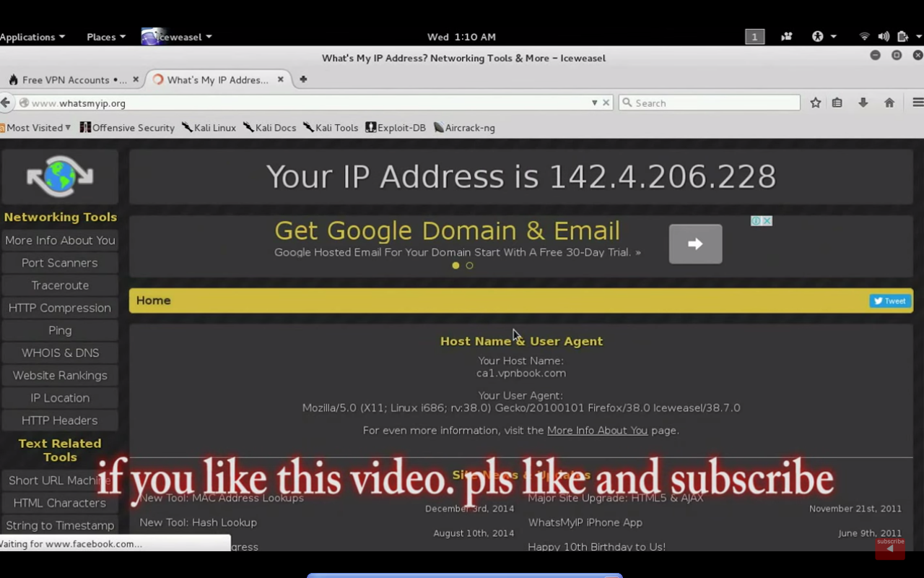Screen dimensions: 924x578
Task: Stop loading the page
Action: (606, 103)
